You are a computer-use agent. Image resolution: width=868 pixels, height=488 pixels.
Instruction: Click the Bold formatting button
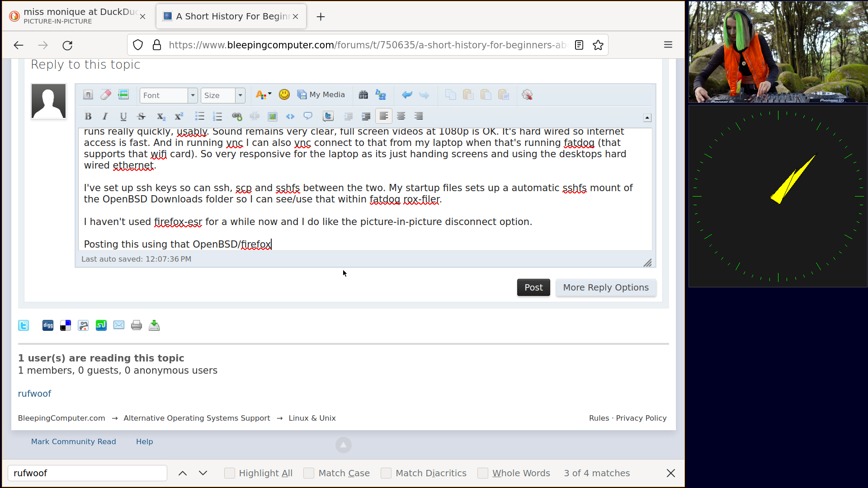88,116
